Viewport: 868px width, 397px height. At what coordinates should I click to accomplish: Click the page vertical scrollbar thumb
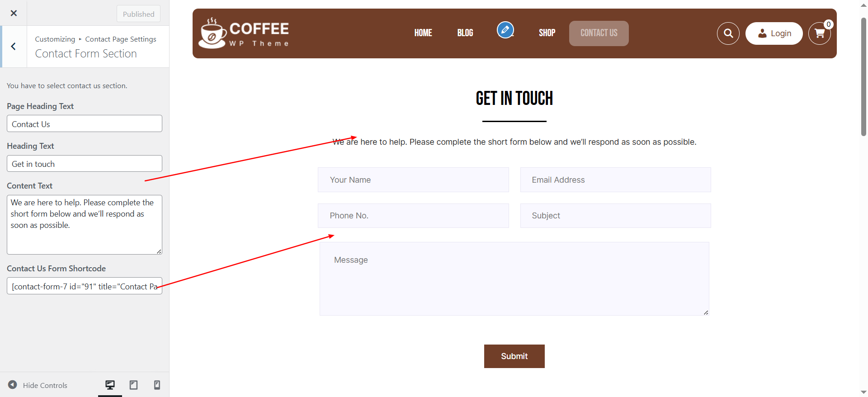863,77
